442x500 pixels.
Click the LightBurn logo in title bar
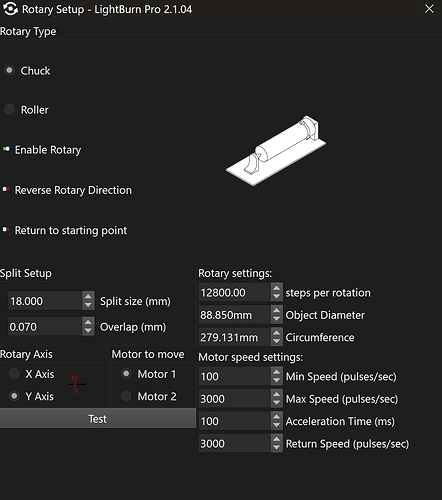pyautogui.click(x=10, y=9)
